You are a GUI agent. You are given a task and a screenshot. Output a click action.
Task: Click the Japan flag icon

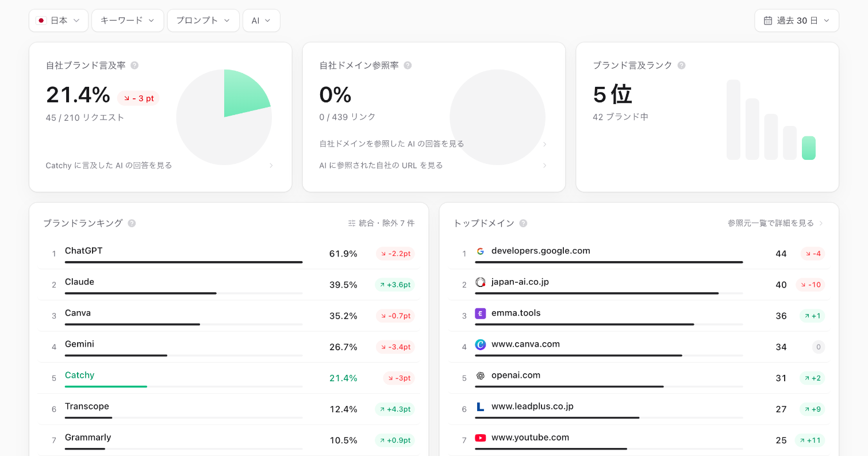point(41,21)
